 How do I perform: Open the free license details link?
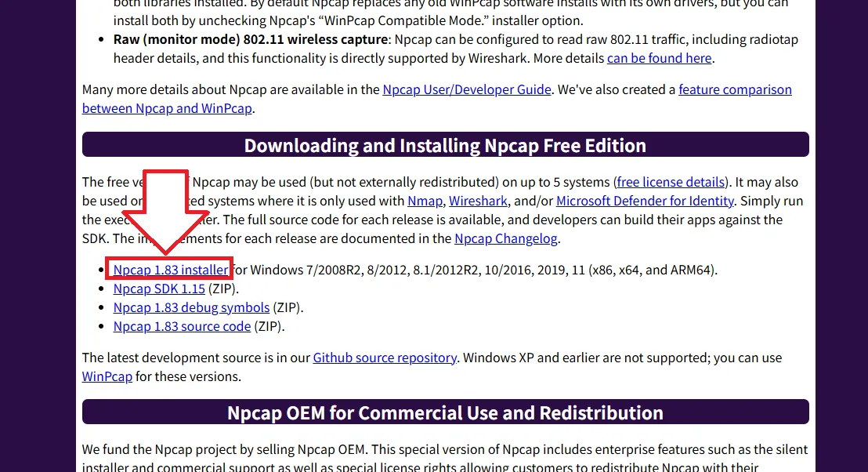point(671,182)
